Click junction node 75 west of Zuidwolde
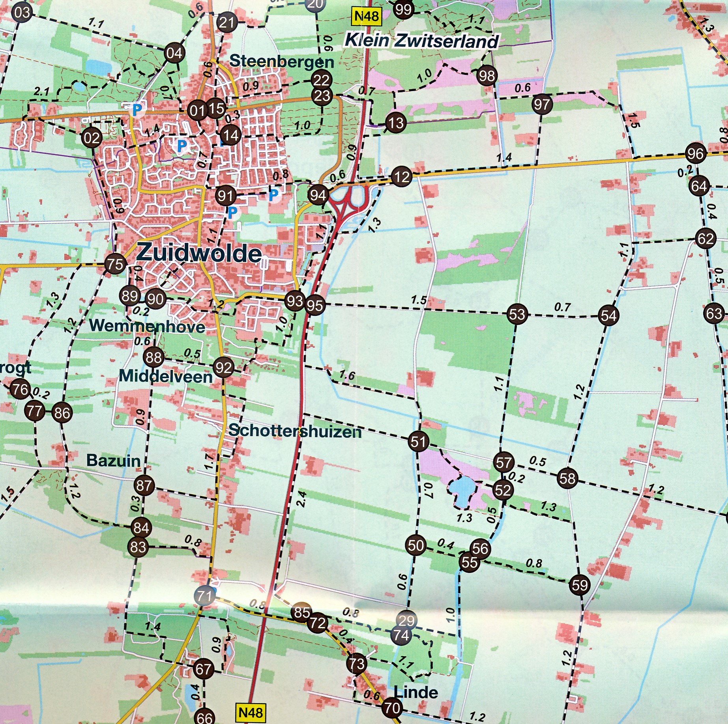 click(x=115, y=264)
